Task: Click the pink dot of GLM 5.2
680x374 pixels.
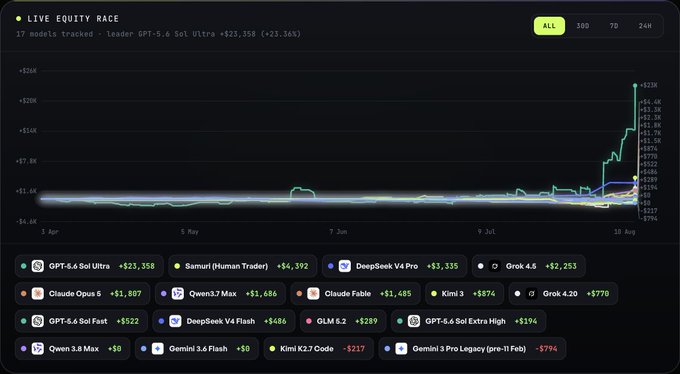Action: tap(309, 321)
